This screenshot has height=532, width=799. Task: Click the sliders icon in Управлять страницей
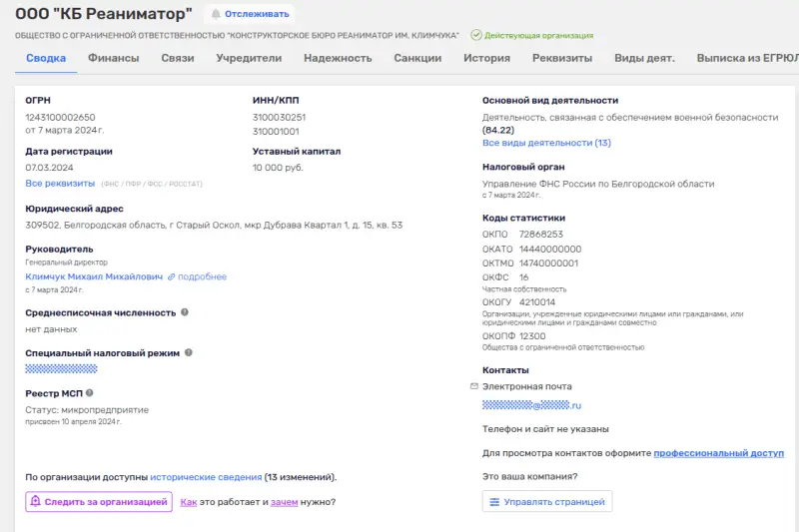[x=494, y=502]
